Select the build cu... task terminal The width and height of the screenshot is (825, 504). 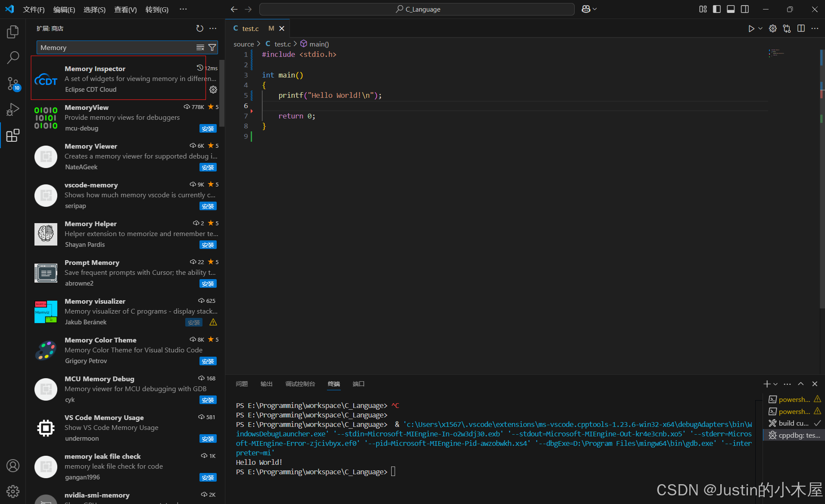794,423
